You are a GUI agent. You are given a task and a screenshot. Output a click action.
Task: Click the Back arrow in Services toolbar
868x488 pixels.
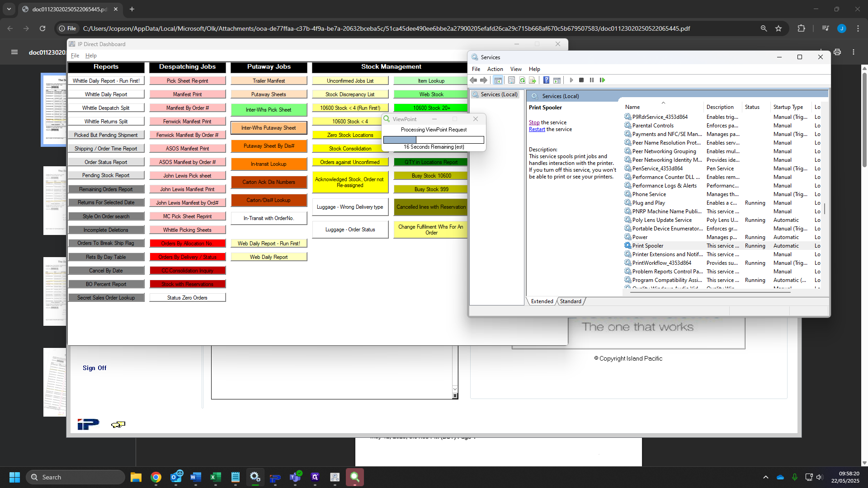pyautogui.click(x=473, y=80)
